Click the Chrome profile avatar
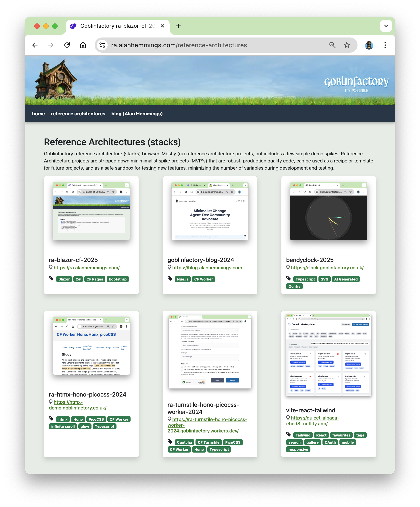Image resolution: width=420 pixels, height=507 pixels. pyautogui.click(x=369, y=45)
